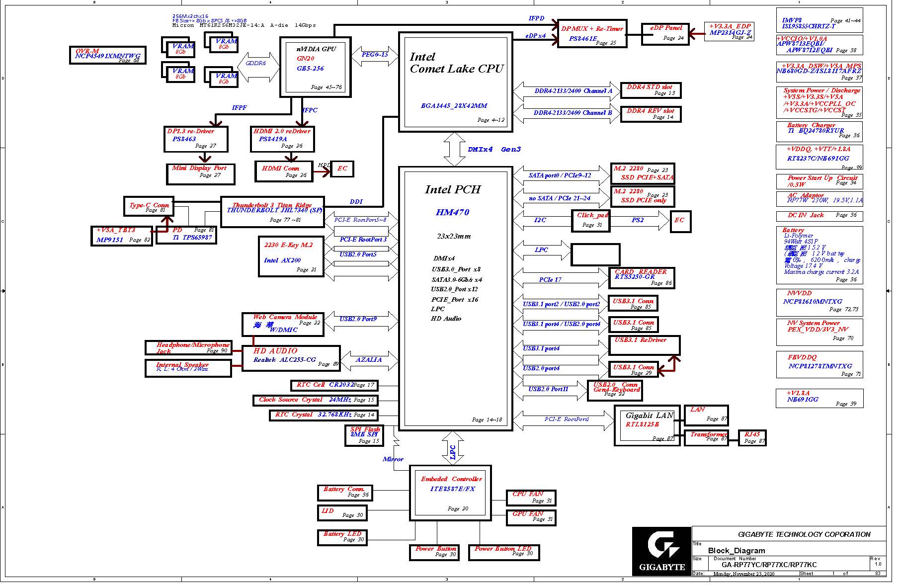Click the +V3.3A_DSW/+V5A_MPS power block
This screenshot has width=901, height=588.
pos(819,72)
